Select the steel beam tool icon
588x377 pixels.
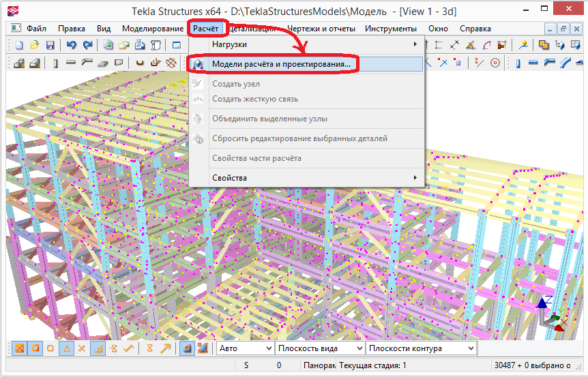[70, 63]
